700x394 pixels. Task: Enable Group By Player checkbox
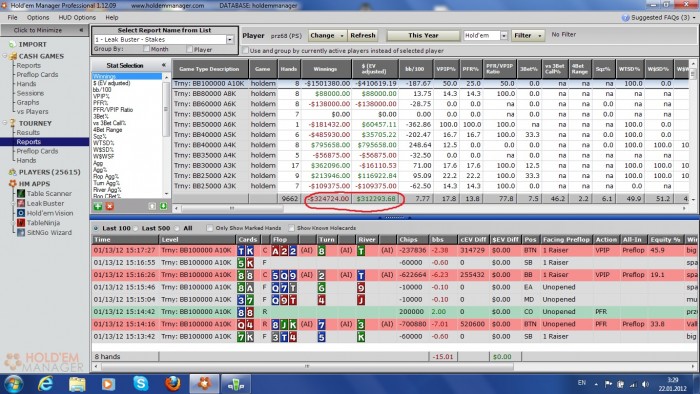(190, 49)
